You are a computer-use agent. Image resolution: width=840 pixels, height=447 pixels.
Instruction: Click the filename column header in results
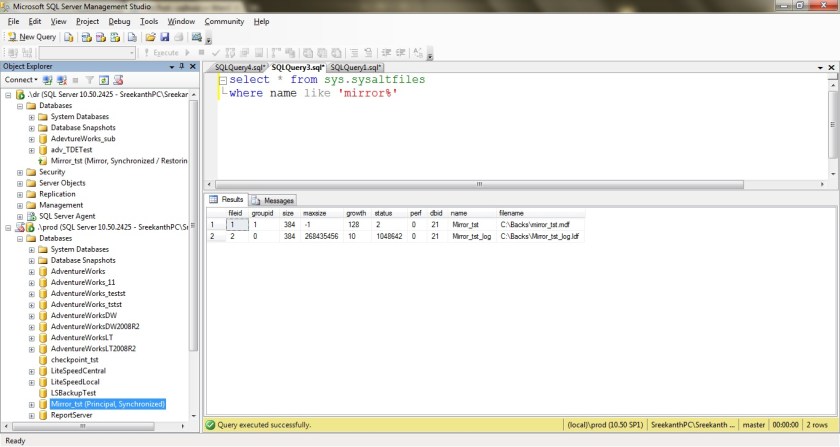pyautogui.click(x=512, y=213)
